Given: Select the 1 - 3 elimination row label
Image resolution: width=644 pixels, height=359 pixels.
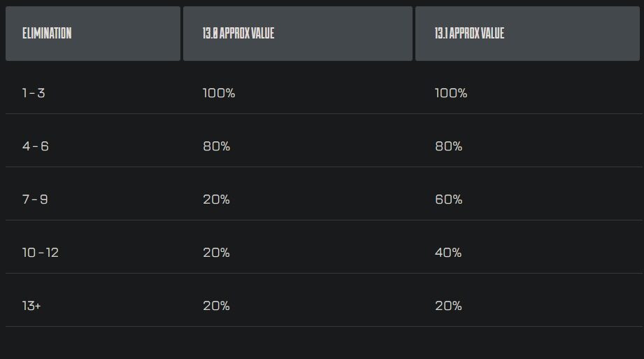Looking at the screenshot, I should [x=34, y=93].
